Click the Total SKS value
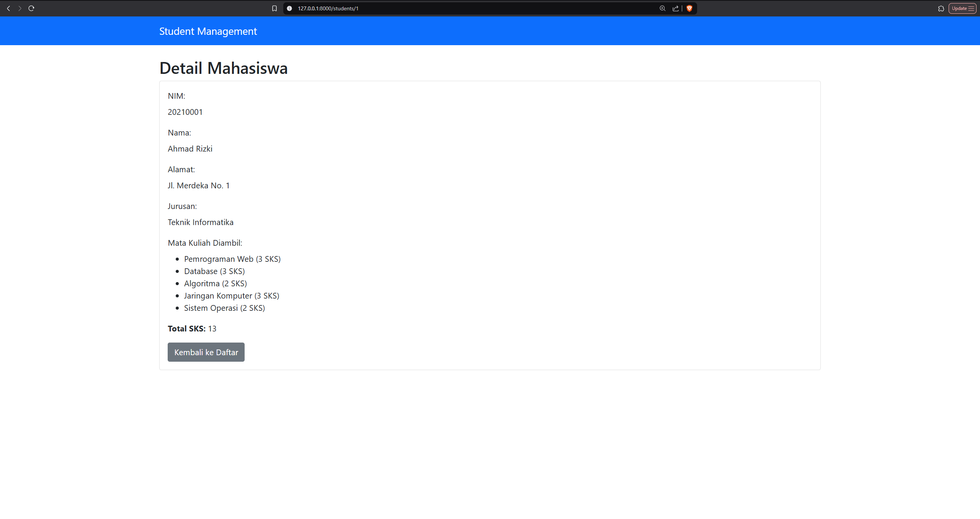The height and width of the screenshot is (519, 980). point(213,328)
